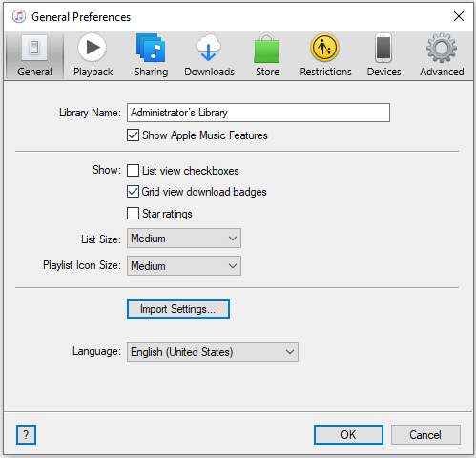
Task: Select the Devices phone icon
Action: 383,48
